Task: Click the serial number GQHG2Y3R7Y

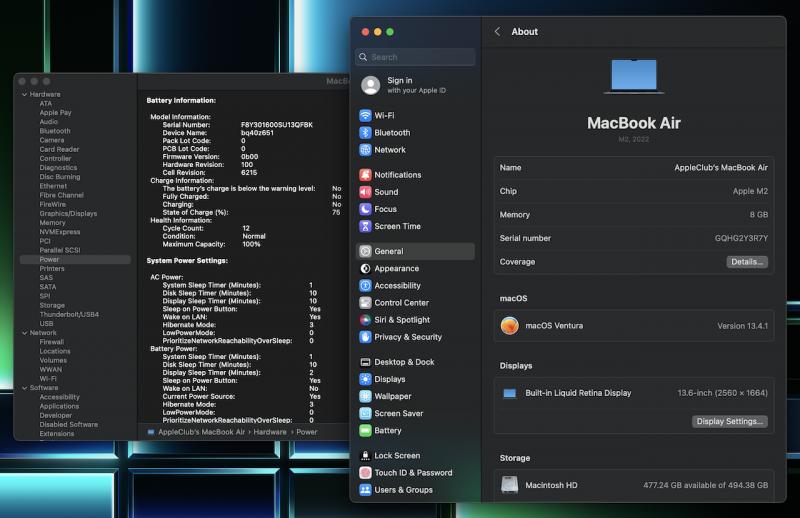Action: pyautogui.click(x=741, y=238)
